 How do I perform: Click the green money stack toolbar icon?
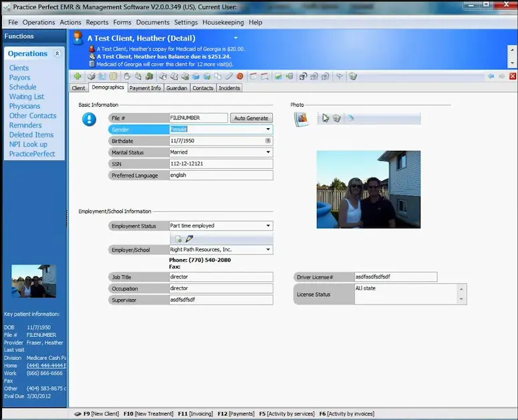point(149,77)
